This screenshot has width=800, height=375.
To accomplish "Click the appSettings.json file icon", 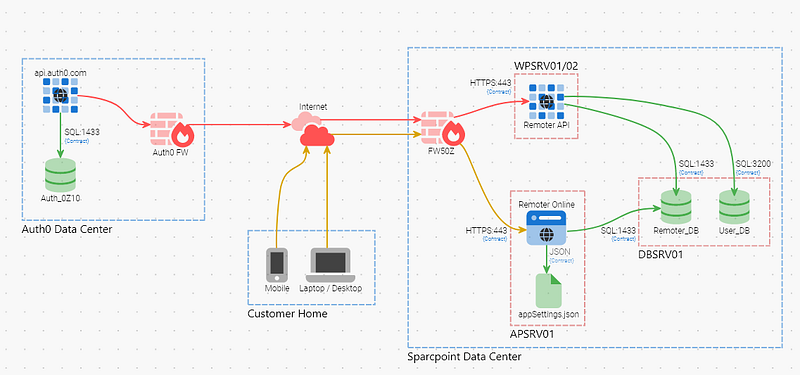I will click(548, 291).
